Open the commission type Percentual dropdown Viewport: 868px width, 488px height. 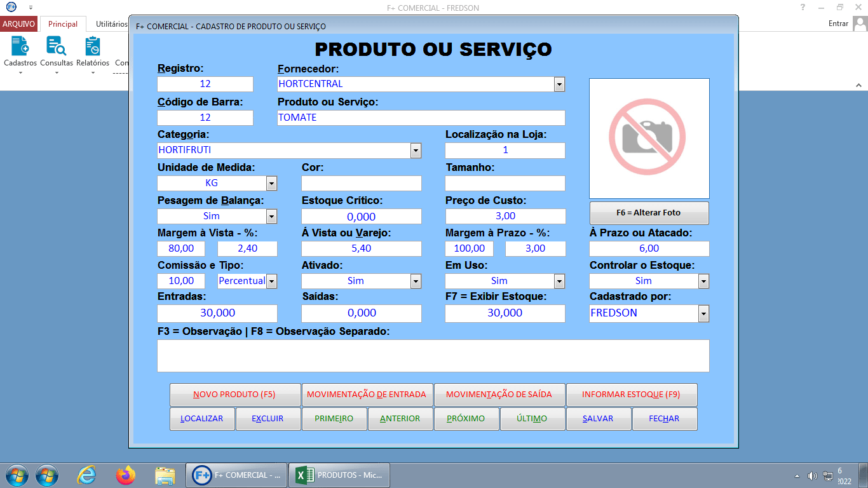point(271,281)
